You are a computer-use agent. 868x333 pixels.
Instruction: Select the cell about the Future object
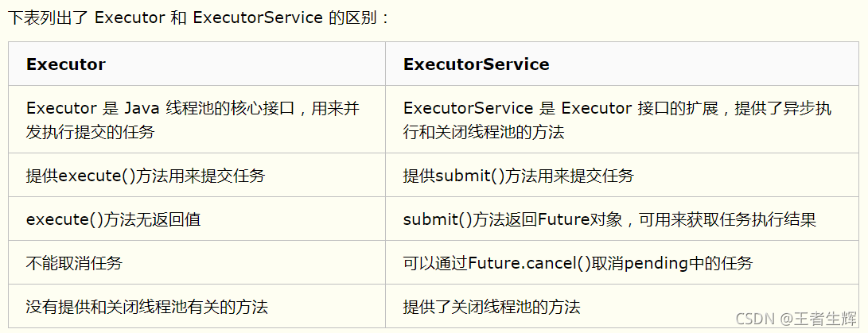(621, 219)
